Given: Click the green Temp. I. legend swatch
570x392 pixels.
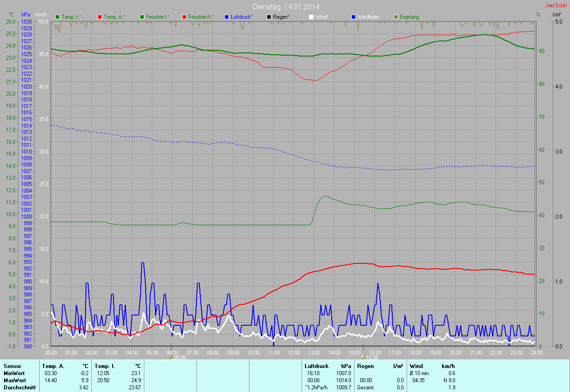Looking at the screenshot, I should tap(57, 17).
